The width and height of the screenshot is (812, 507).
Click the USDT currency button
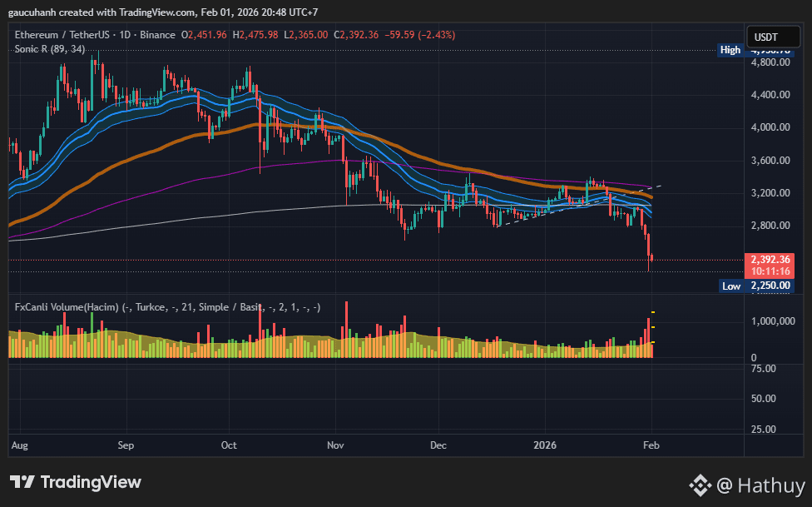774,37
